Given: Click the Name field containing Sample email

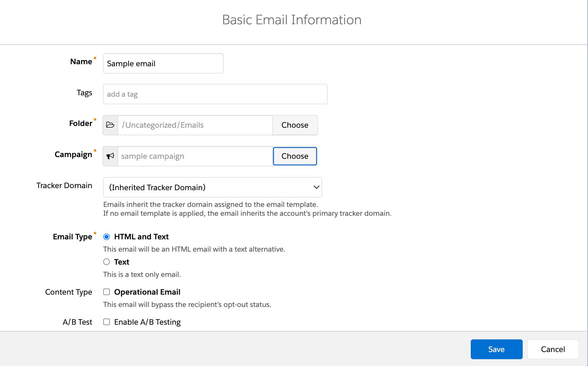Looking at the screenshot, I should pos(163,63).
